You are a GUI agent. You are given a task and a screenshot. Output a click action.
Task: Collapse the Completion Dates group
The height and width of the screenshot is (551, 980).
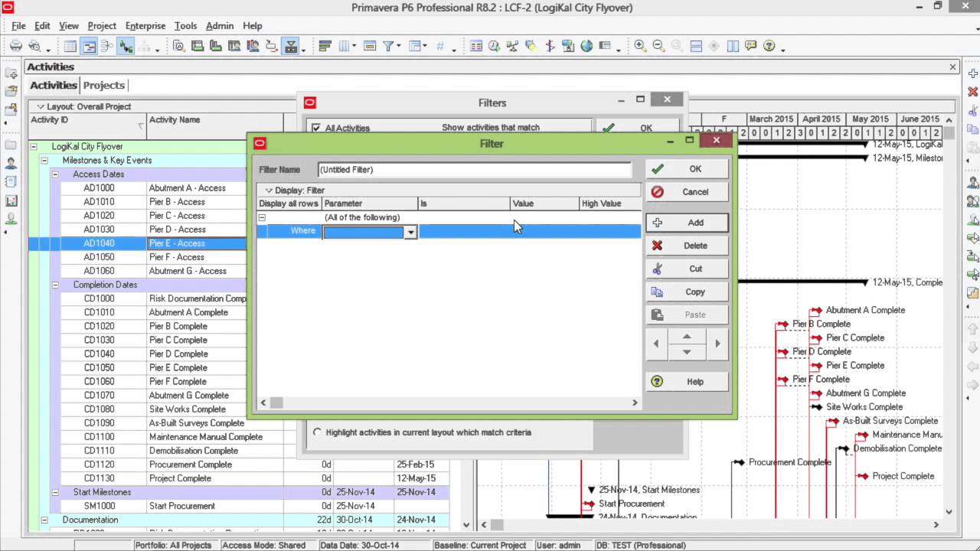(x=54, y=285)
